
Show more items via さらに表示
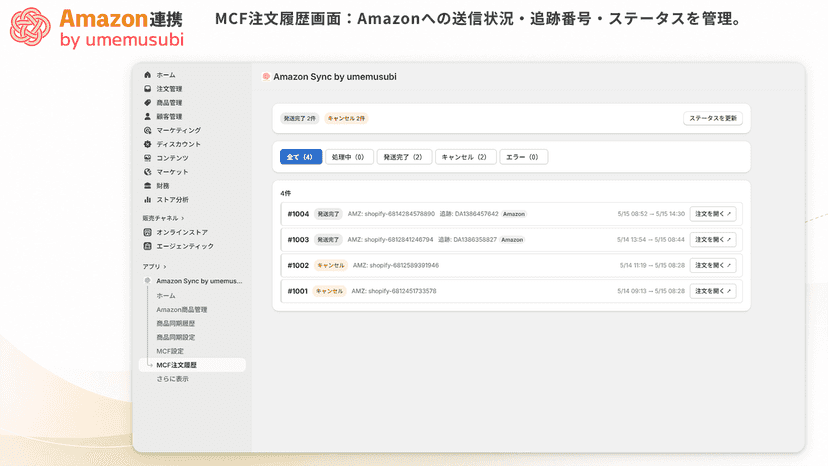click(172, 379)
